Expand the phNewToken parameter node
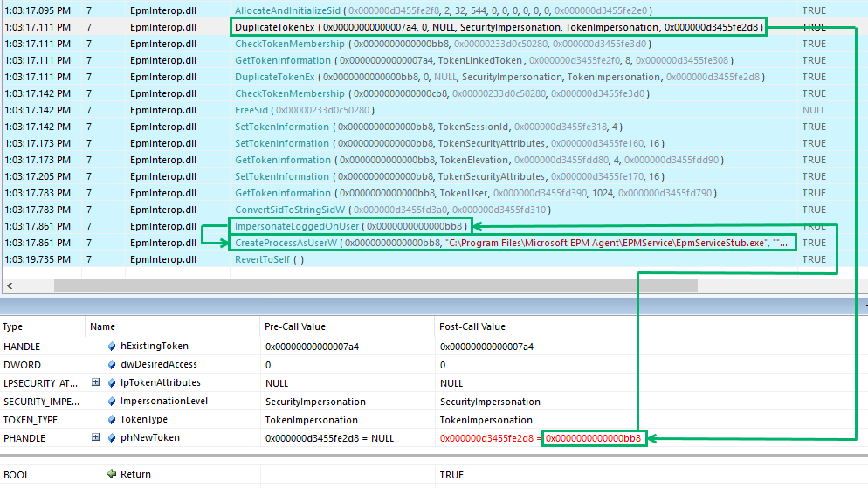This screenshot has height=488, width=868. click(x=96, y=437)
